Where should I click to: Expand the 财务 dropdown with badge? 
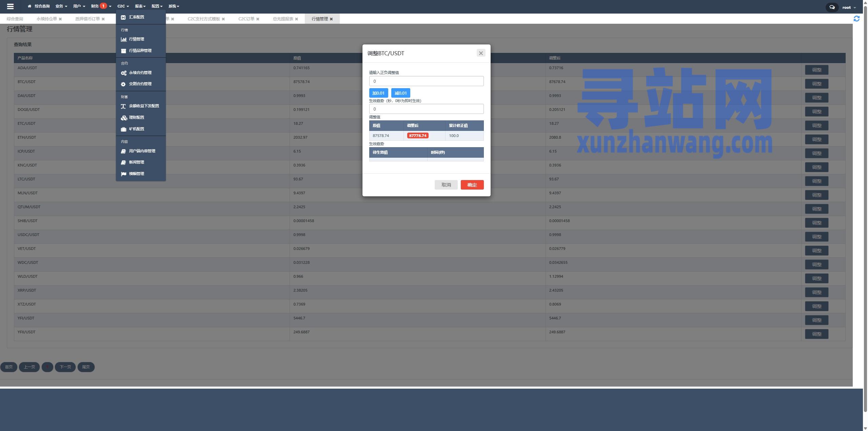click(x=101, y=6)
